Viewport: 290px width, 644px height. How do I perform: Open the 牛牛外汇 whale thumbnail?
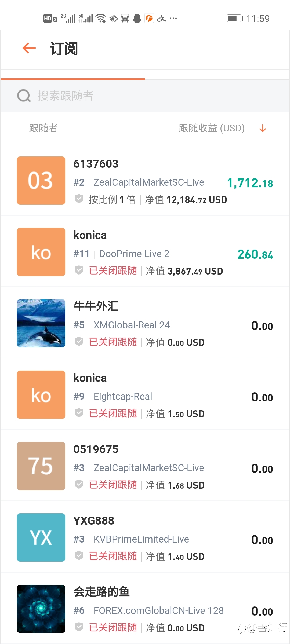(x=41, y=323)
